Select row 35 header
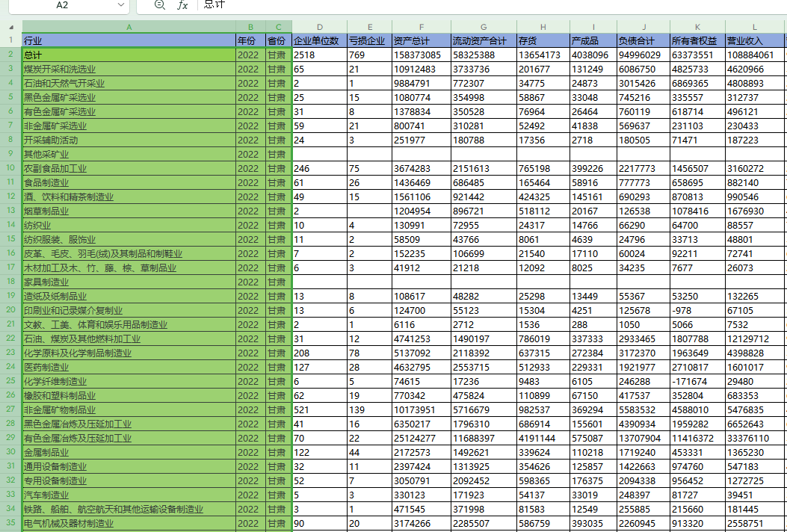The width and height of the screenshot is (787, 532). pos(11,523)
